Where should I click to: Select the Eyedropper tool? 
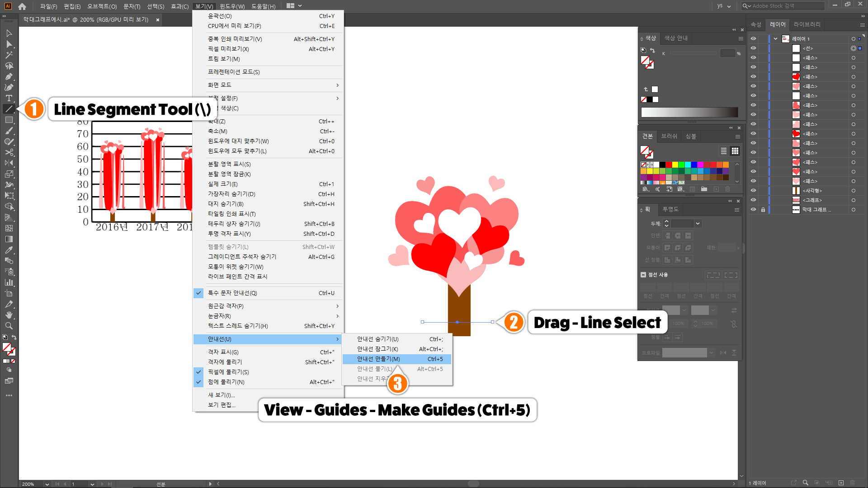point(9,250)
